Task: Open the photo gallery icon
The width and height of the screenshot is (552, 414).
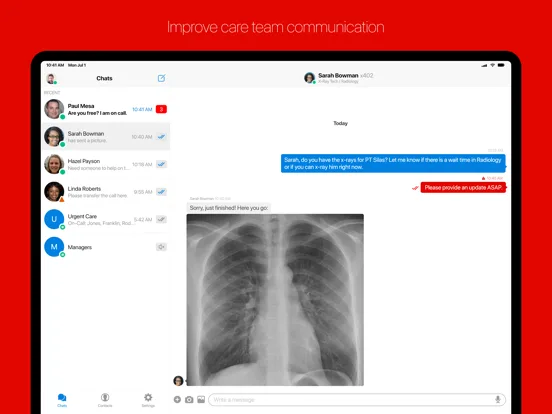Action: tap(201, 400)
